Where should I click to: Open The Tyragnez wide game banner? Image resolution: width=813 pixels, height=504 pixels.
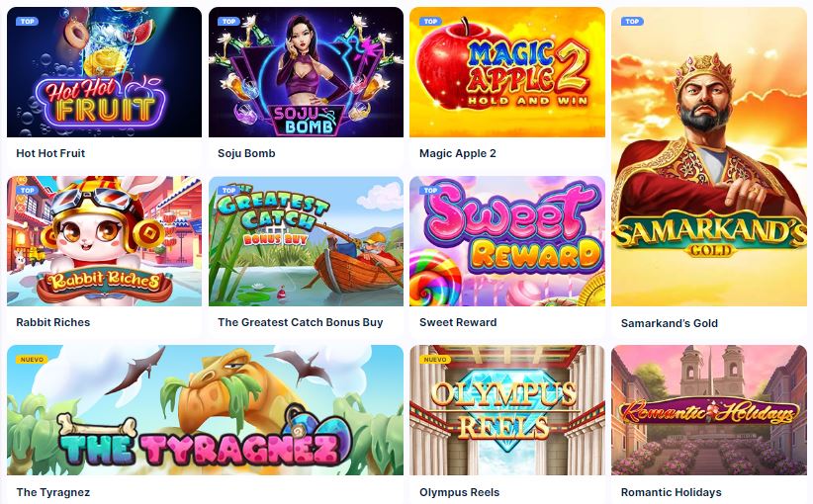tap(205, 410)
